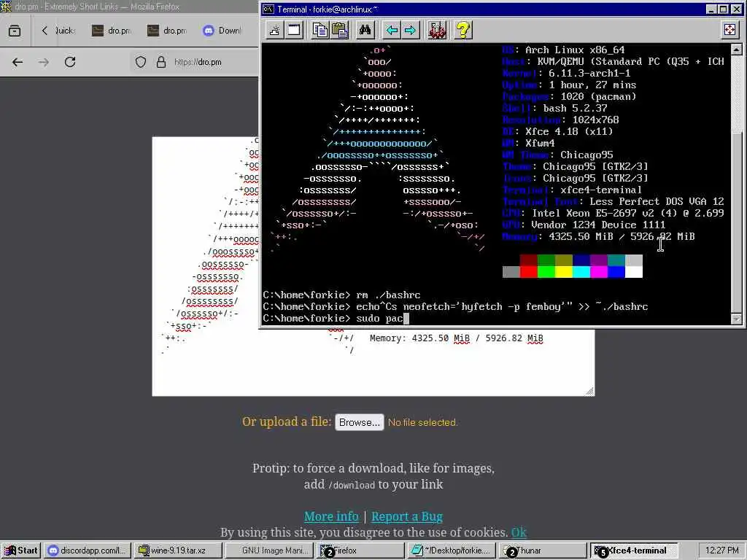Click Firefox tracking protection shield icon
Image resolution: width=747 pixels, height=560 pixels.
point(141,62)
